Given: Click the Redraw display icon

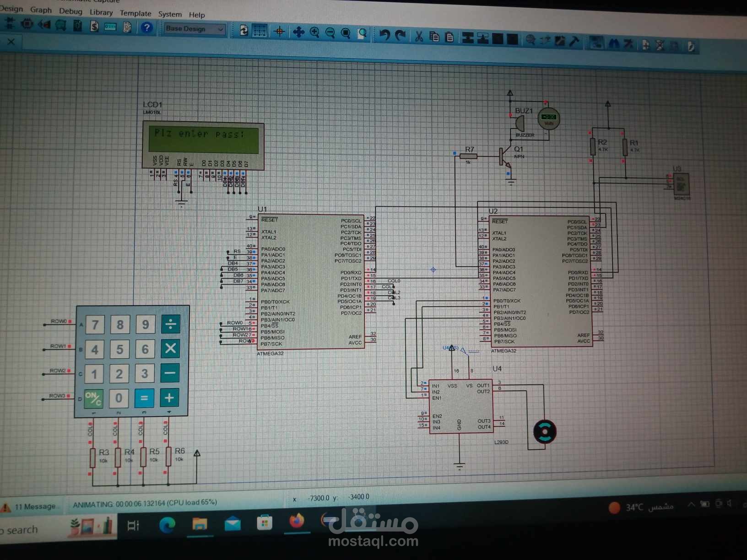Looking at the screenshot, I should pos(244,30).
